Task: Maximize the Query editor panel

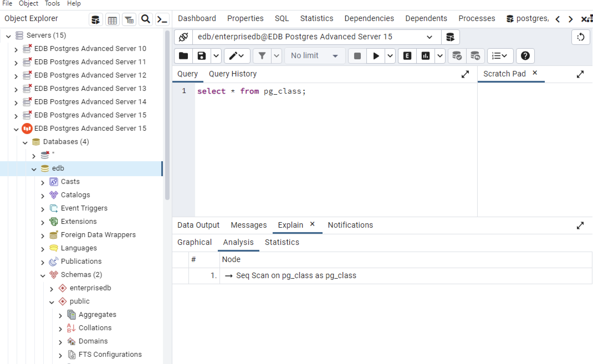Action: 465,74
